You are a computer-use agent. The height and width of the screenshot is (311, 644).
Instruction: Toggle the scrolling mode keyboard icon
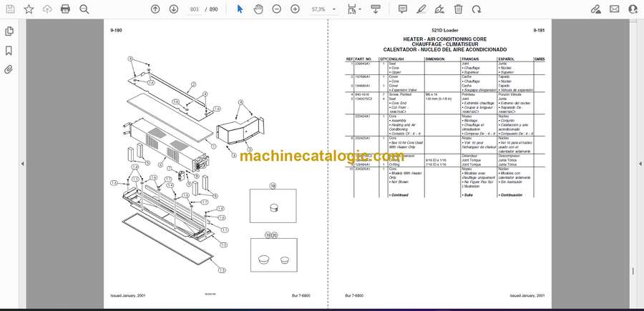tap(376, 9)
